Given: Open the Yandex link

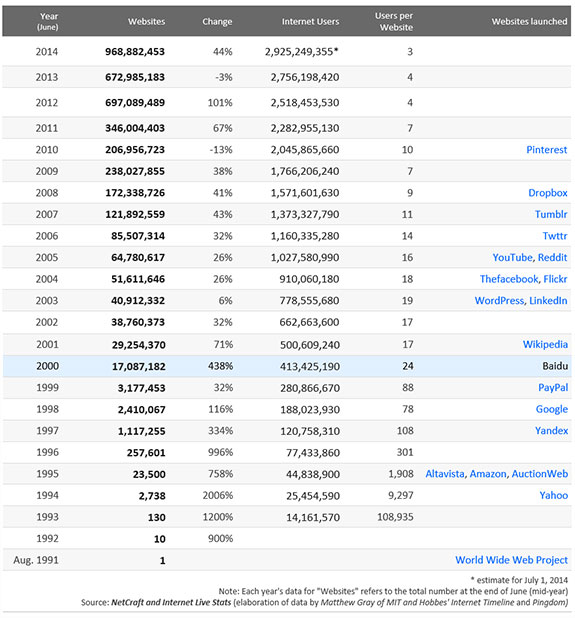Looking at the screenshot, I should coord(551,431).
